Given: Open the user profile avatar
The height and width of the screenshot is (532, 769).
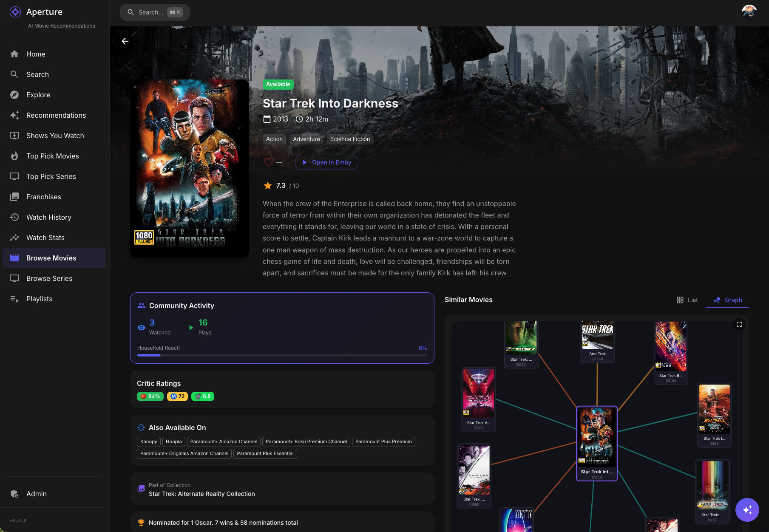Looking at the screenshot, I should (749, 12).
